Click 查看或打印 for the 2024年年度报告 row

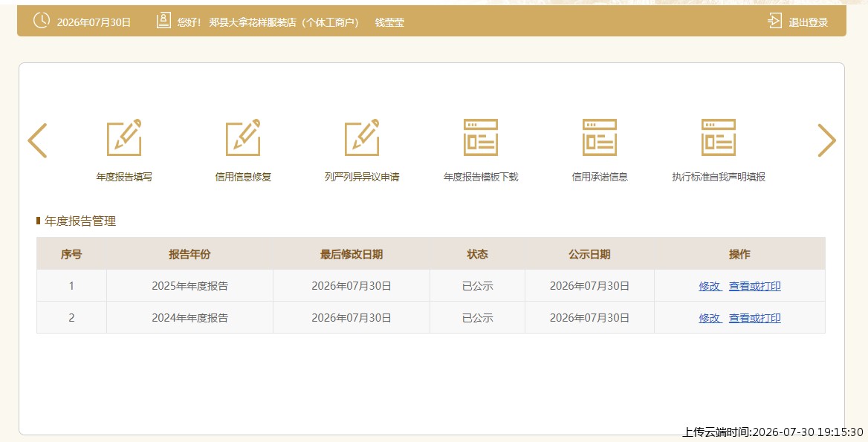tap(755, 318)
